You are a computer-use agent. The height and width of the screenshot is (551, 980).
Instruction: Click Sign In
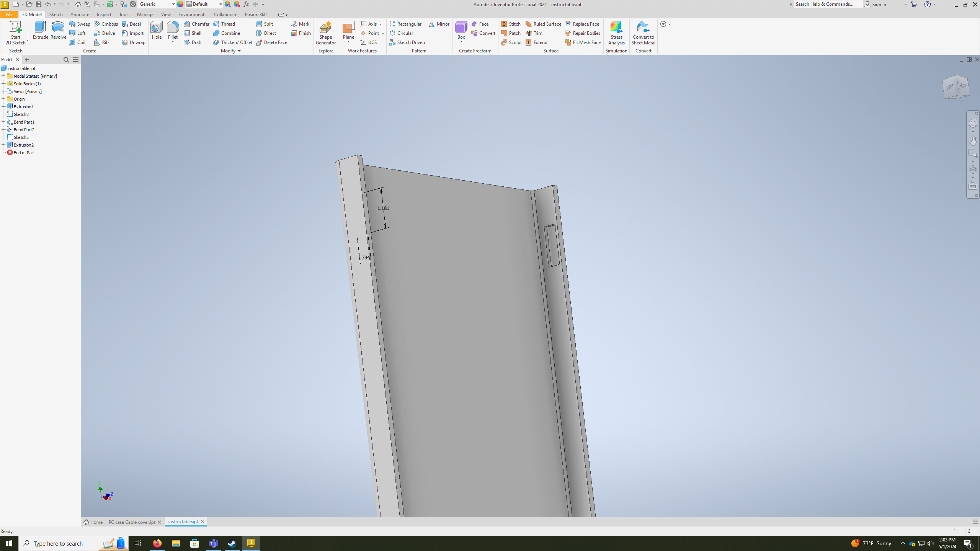876,4
